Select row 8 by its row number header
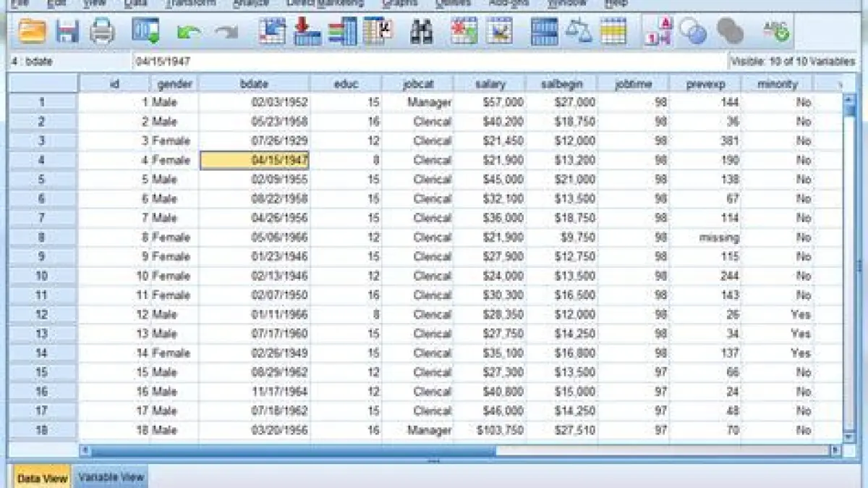Screen dimensions: 868x488 pos(42,237)
